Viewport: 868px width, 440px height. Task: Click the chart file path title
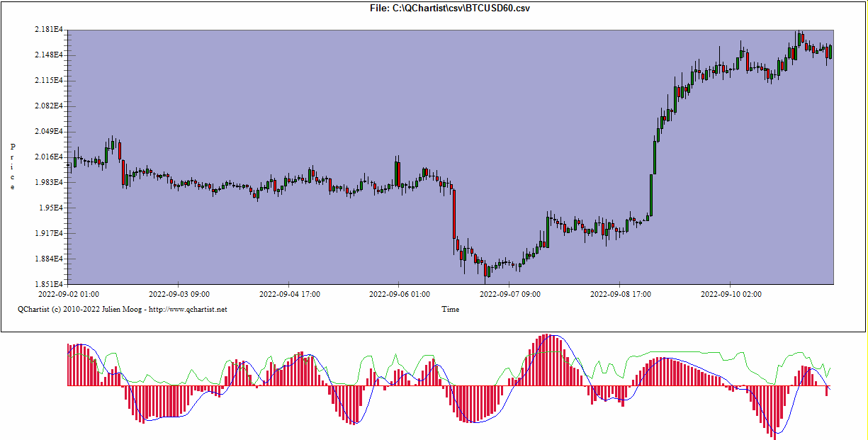pos(450,8)
